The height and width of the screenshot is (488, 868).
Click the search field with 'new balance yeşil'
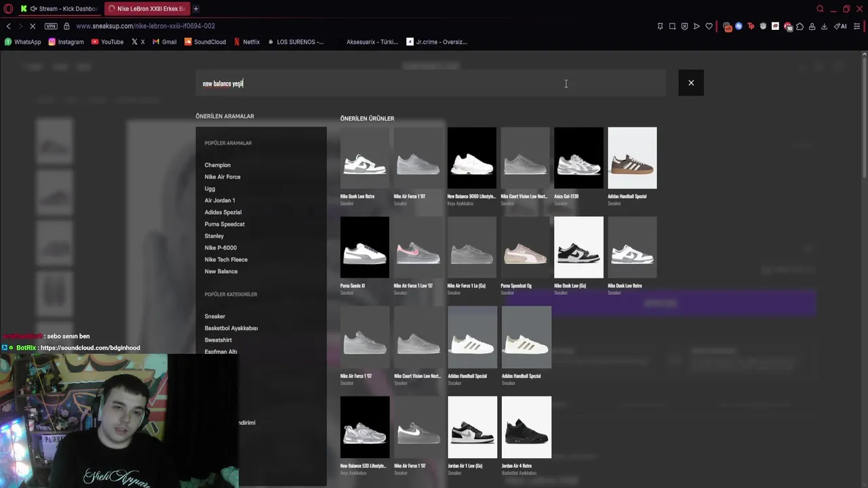tap(431, 83)
